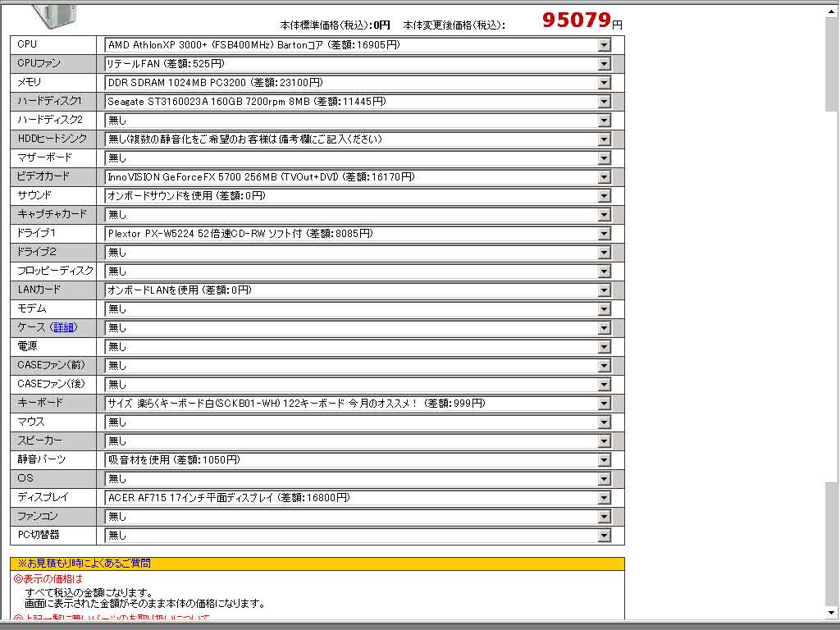Expand the マザーボード dropdown
Viewport: 840px width, 630px height.
tap(604, 158)
